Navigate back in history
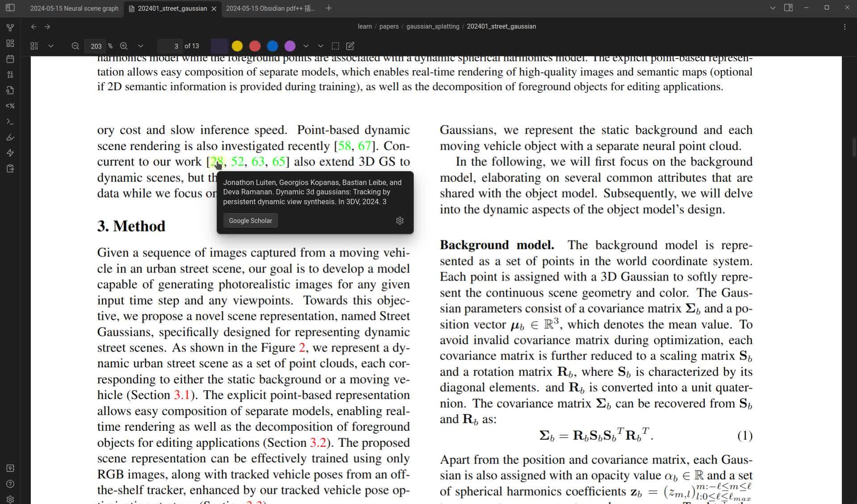The height and width of the screenshot is (504, 857). [34, 27]
